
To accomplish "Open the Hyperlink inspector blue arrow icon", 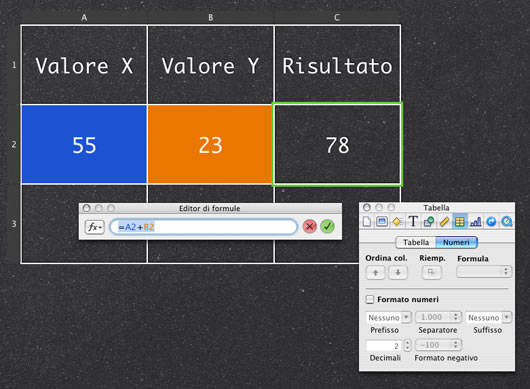I will click(491, 222).
